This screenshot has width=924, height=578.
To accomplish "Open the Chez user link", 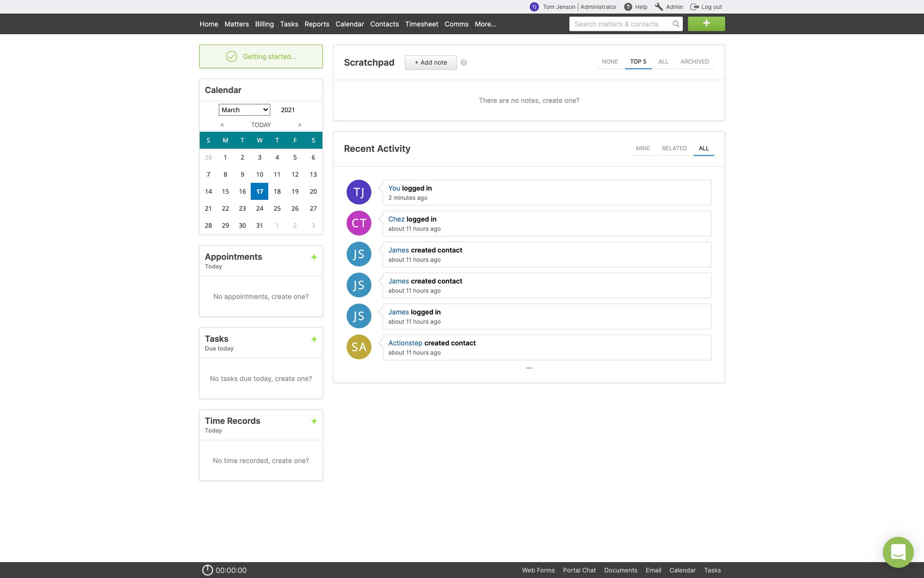I will pos(396,219).
